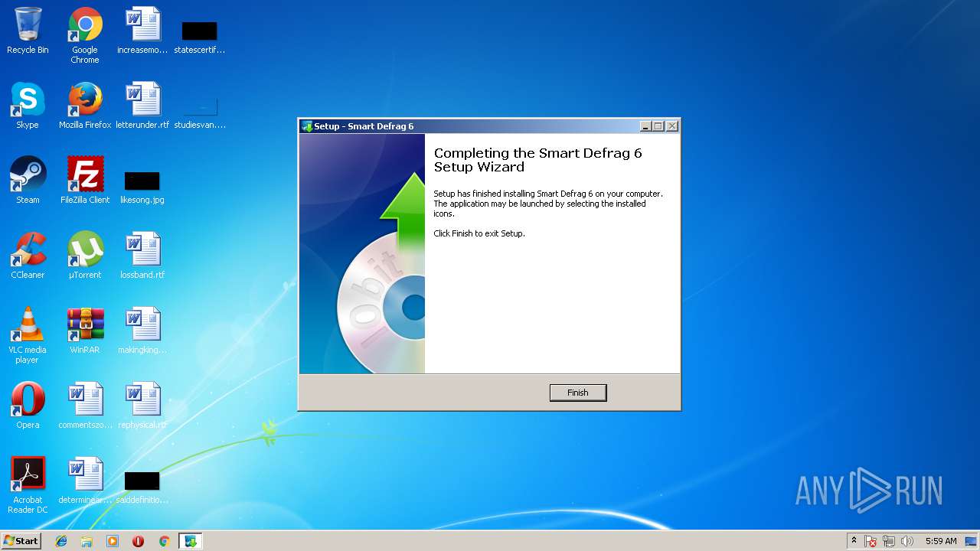
Task: Select the Google Chrome desktop shortcut
Action: 85,35
